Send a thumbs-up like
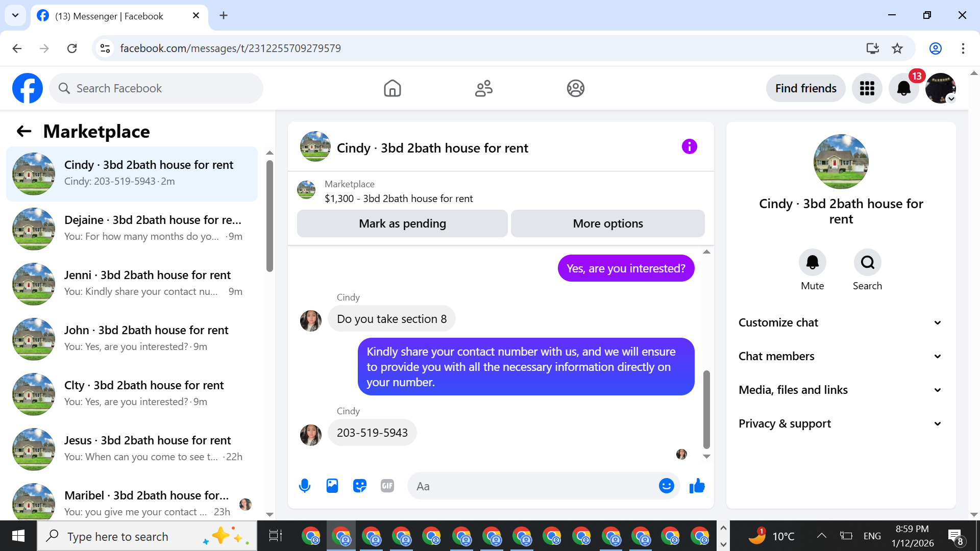The width and height of the screenshot is (980, 551). (x=697, y=486)
